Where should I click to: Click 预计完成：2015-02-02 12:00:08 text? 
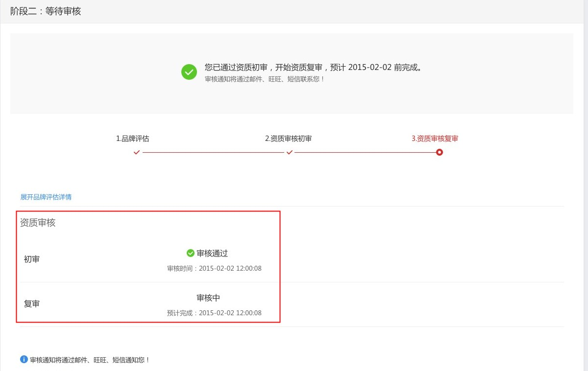(214, 313)
